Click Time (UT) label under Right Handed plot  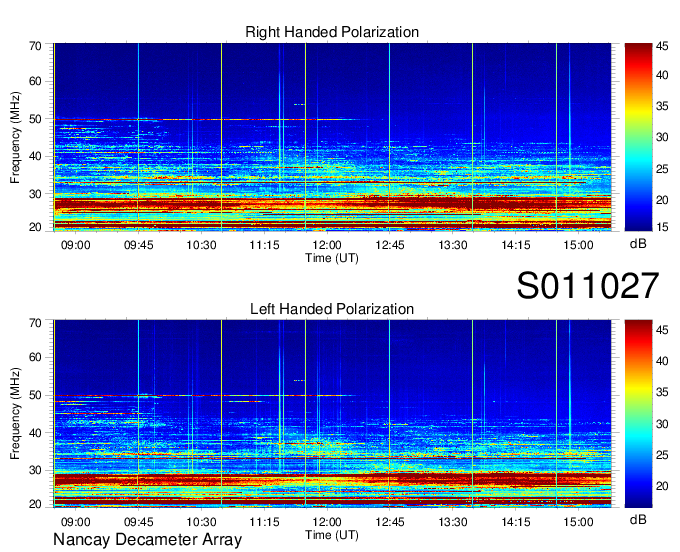coord(332,258)
